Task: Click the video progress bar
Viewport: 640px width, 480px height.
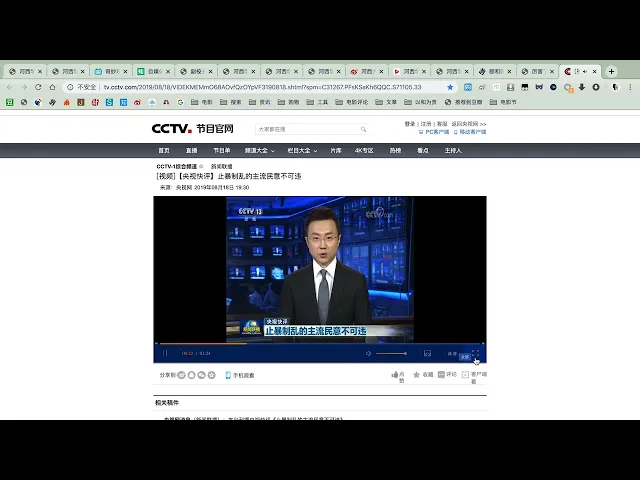Action: click(320, 344)
